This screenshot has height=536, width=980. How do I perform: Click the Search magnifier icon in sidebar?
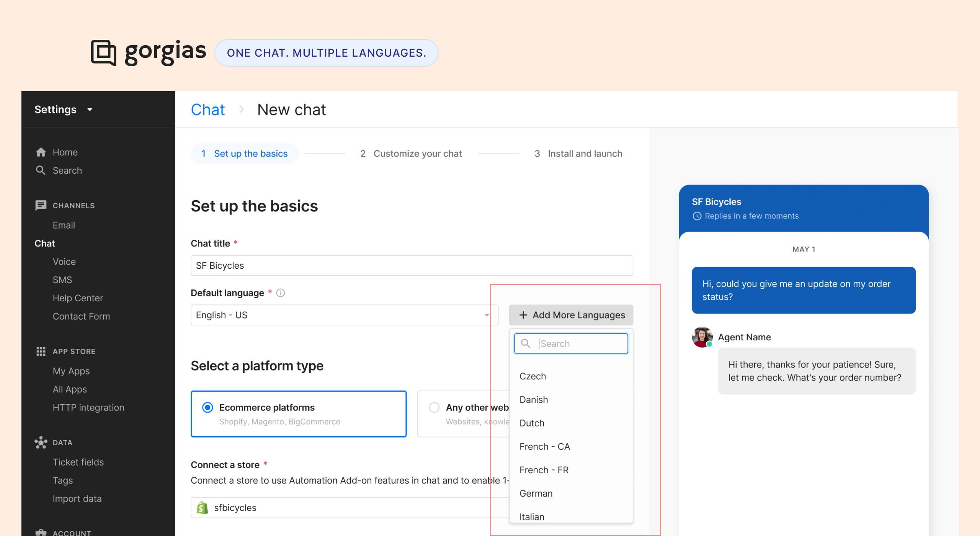(x=41, y=170)
